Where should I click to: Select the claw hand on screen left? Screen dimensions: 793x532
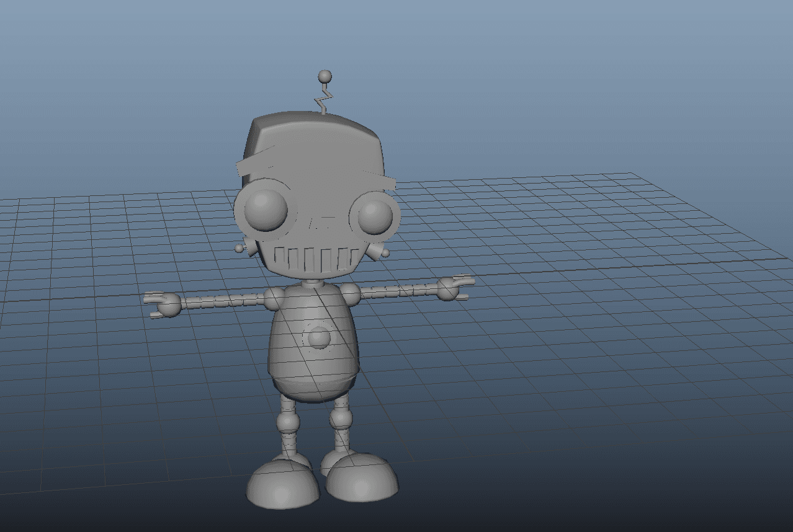tap(163, 305)
